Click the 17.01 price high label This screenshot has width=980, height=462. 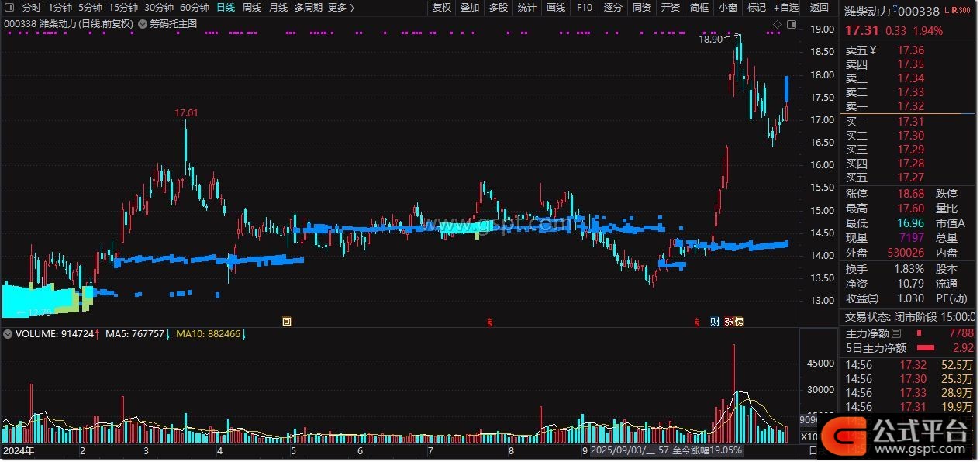[186, 113]
